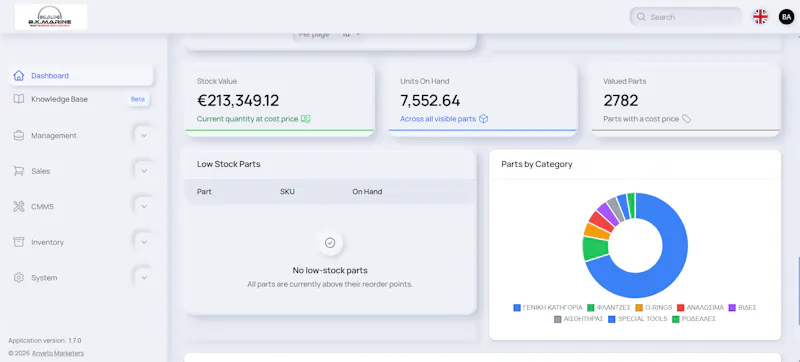This screenshot has width=800, height=362.
Task: Click the CMMS wrench tools icon
Action: coord(19,206)
